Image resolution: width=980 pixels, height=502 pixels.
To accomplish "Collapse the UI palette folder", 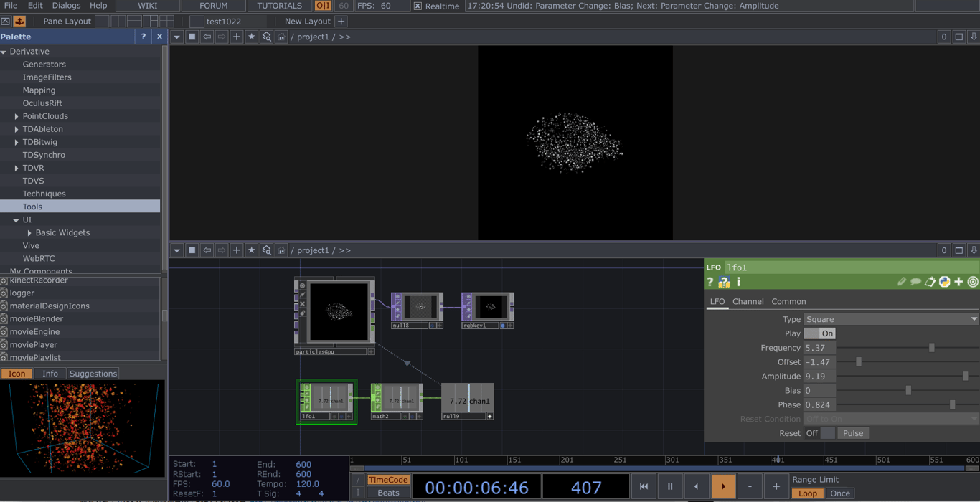I will (x=16, y=220).
